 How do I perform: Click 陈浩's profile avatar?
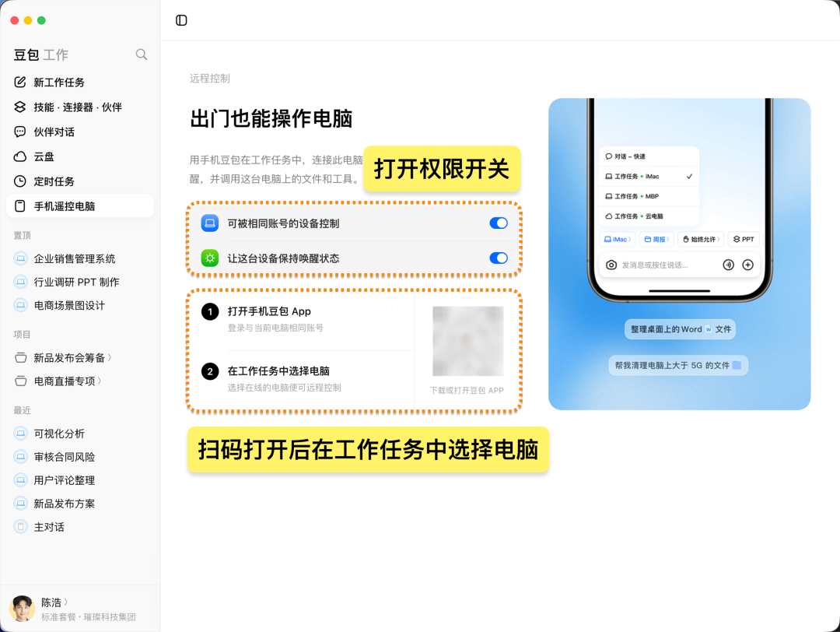point(22,609)
